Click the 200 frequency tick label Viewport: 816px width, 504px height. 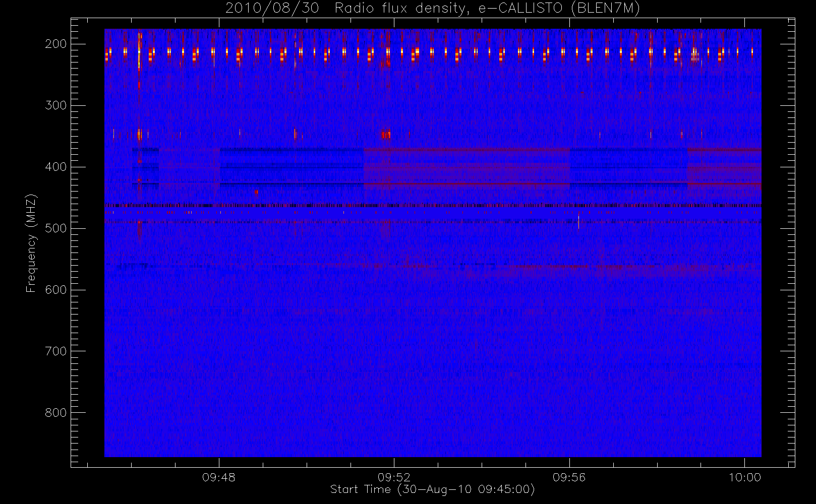point(56,44)
